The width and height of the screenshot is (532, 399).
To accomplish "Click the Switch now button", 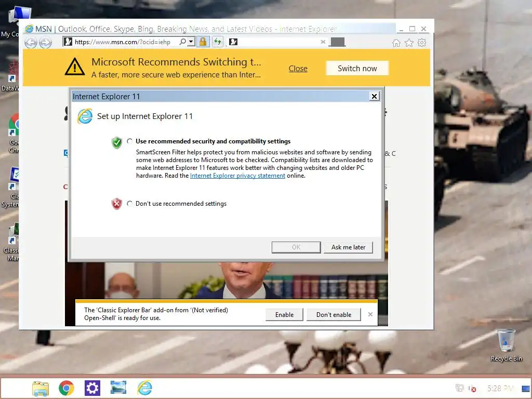I will [x=357, y=69].
